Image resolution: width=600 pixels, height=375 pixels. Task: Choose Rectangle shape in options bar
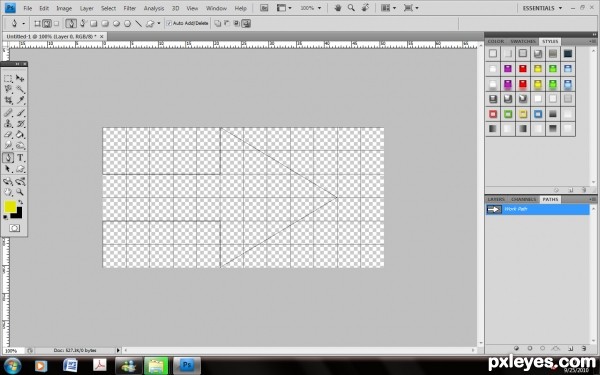tap(94, 24)
